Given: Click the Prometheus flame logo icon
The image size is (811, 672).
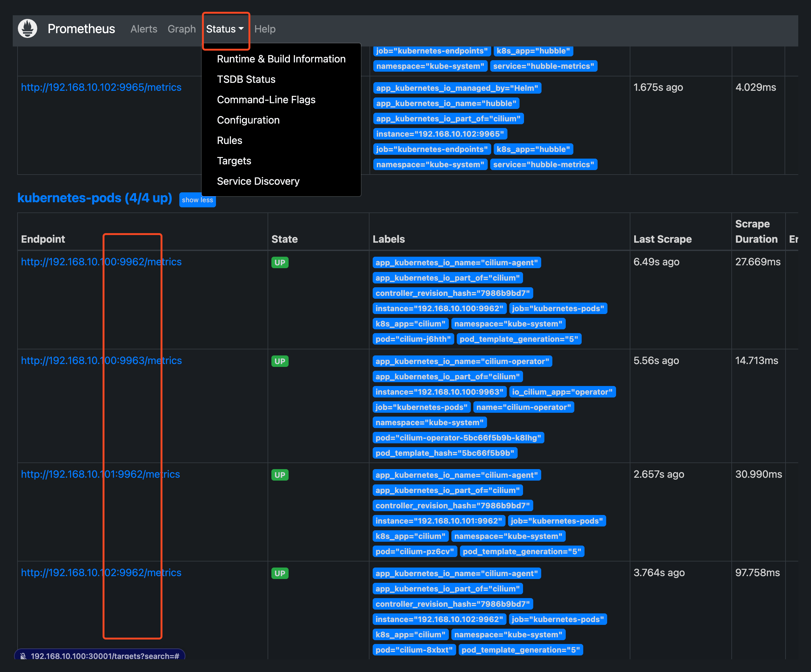Looking at the screenshot, I should 27,29.
